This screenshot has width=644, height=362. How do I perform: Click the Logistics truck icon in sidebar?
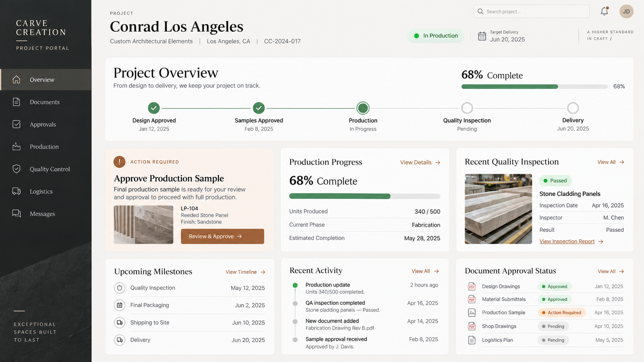[16, 191]
